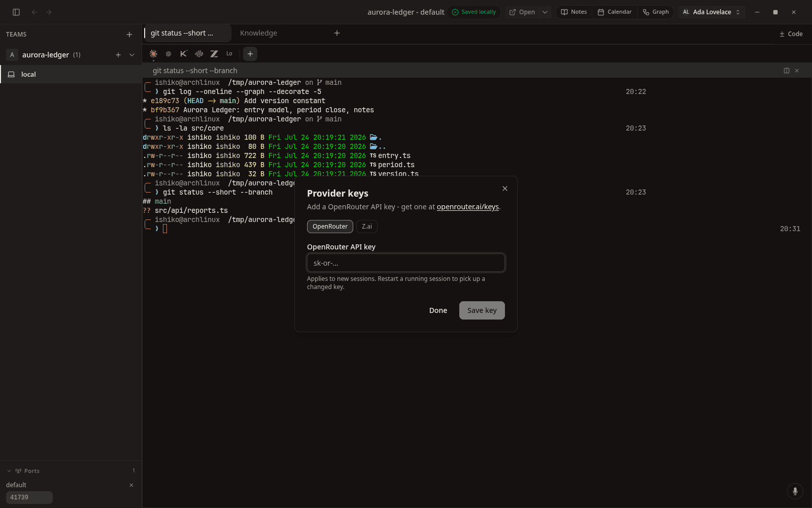Click src/api/reports.ts in git status output
The image size is (812, 508).
pos(191,211)
